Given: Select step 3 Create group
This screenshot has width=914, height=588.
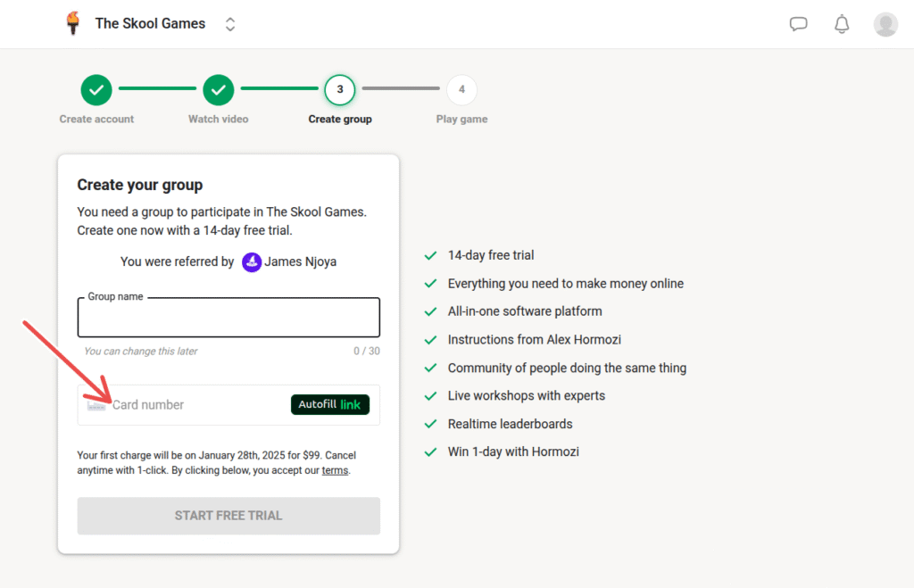Looking at the screenshot, I should (x=340, y=90).
